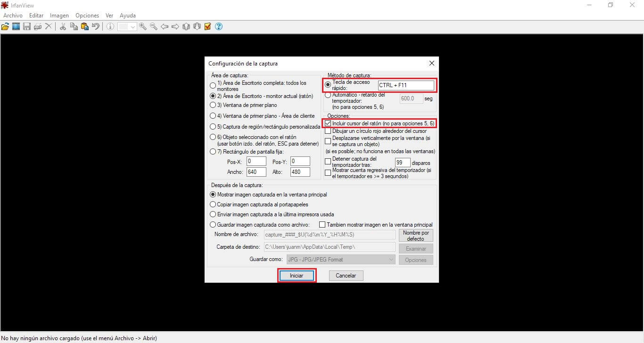Screen dimensions: 644x343
Task: Click the Pos-X input field
Action: tap(256, 161)
